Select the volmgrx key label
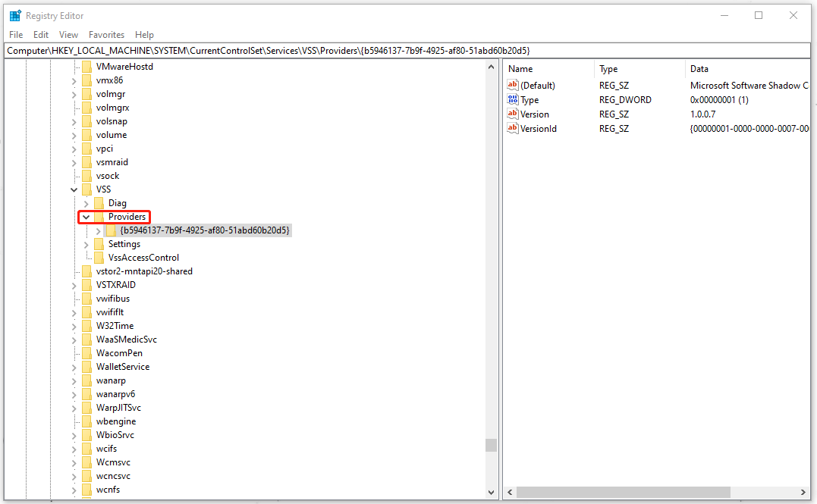Image resolution: width=817 pixels, height=504 pixels. (112, 108)
